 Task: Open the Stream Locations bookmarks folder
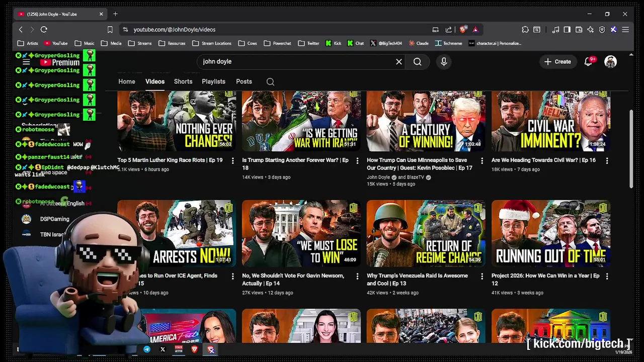pos(212,43)
